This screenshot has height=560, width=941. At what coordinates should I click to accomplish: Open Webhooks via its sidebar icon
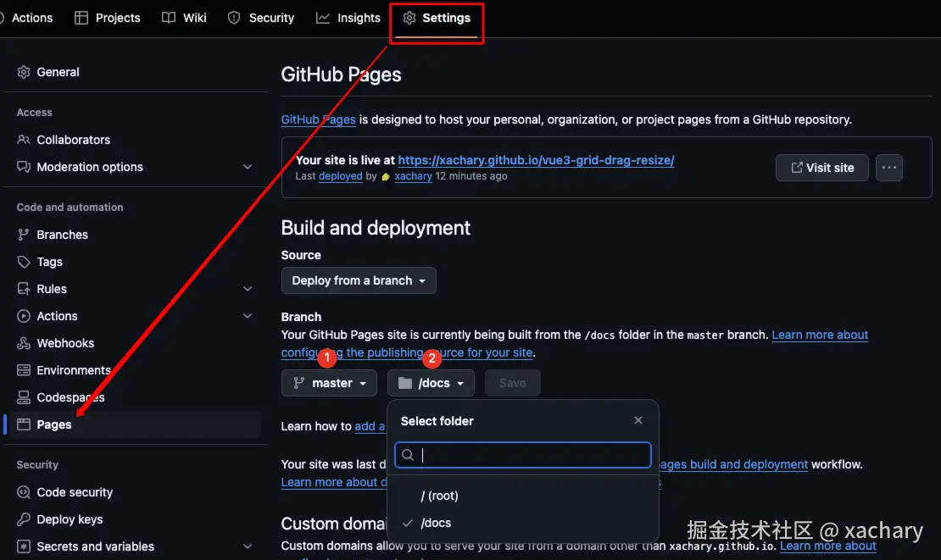[24, 343]
